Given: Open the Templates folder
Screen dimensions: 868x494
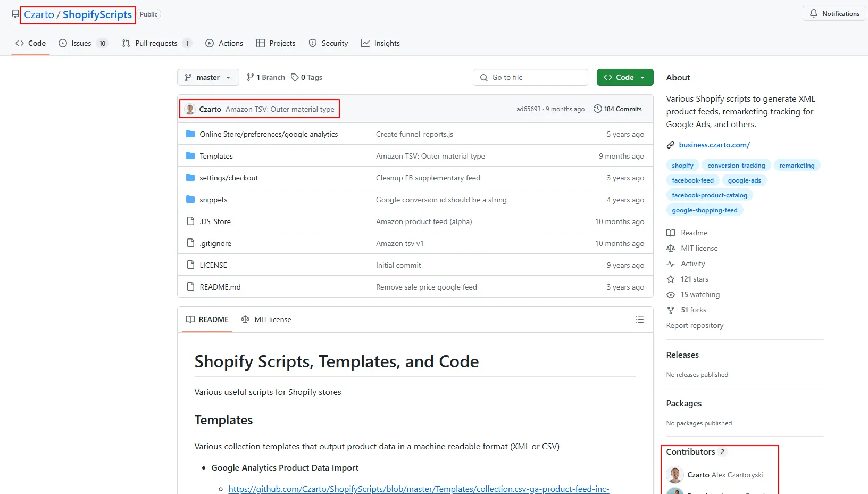Looking at the screenshot, I should (216, 156).
